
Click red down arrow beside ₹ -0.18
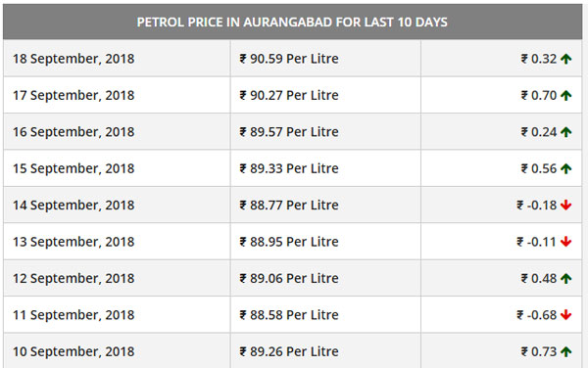click(x=565, y=206)
